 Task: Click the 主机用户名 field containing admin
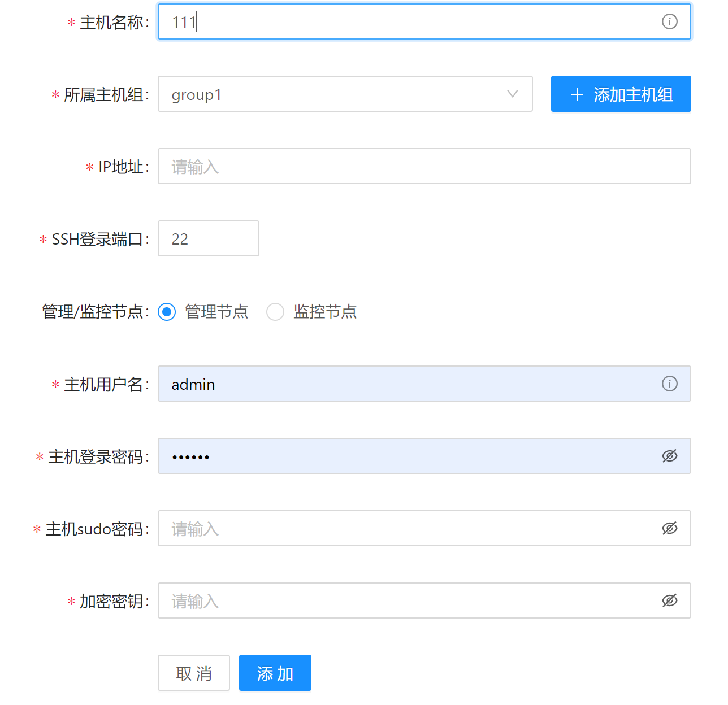(x=396, y=384)
